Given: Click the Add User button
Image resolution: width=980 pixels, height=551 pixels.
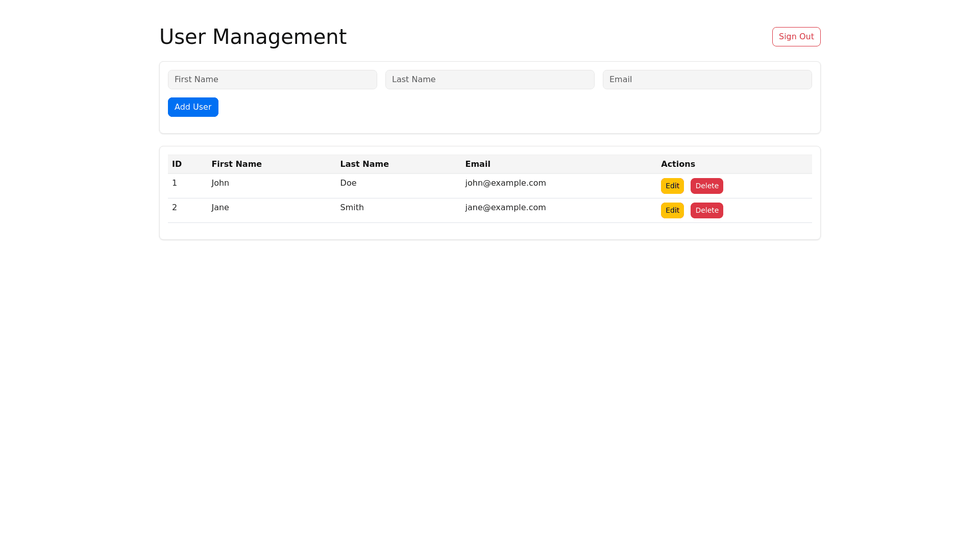Looking at the screenshot, I should pyautogui.click(x=193, y=107).
